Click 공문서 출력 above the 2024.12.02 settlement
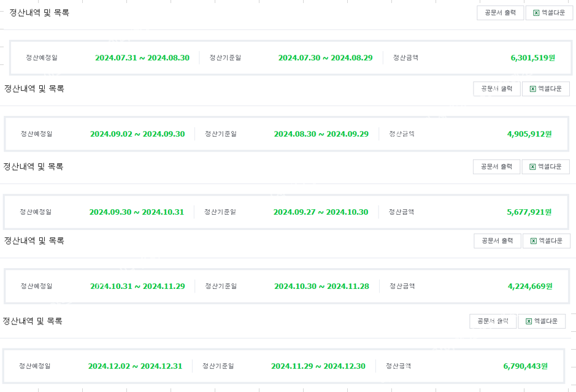Image resolution: width=576 pixels, height=392 pixels. coord(493,321)
